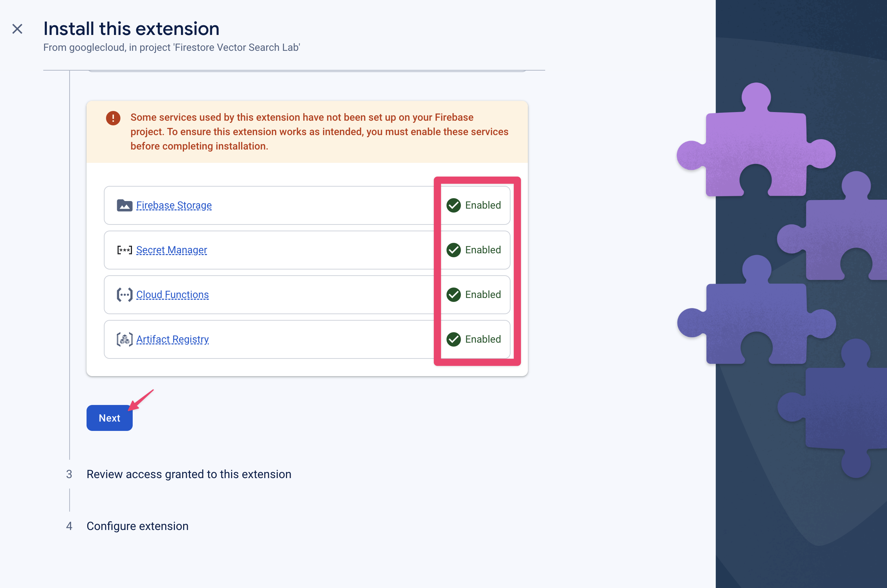Click Secret Manager hyperlink
Viewport: 887px width, 588px height.
click(x=171, y=249)
